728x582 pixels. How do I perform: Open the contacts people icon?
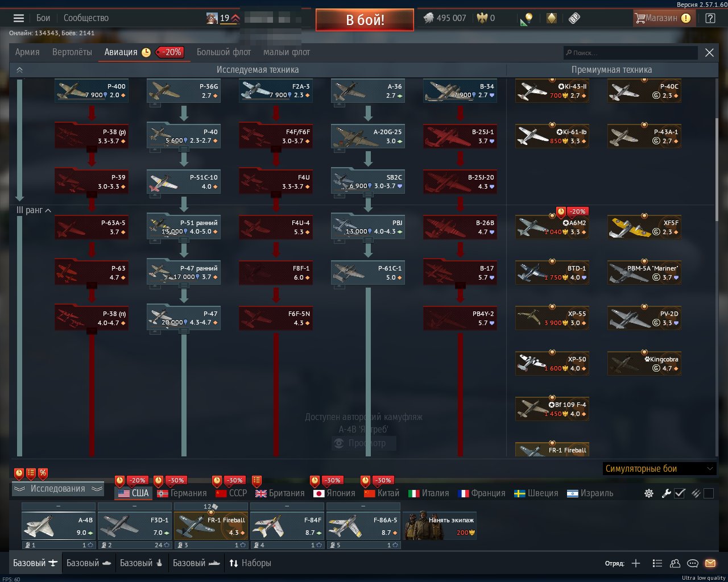[675, 563]
